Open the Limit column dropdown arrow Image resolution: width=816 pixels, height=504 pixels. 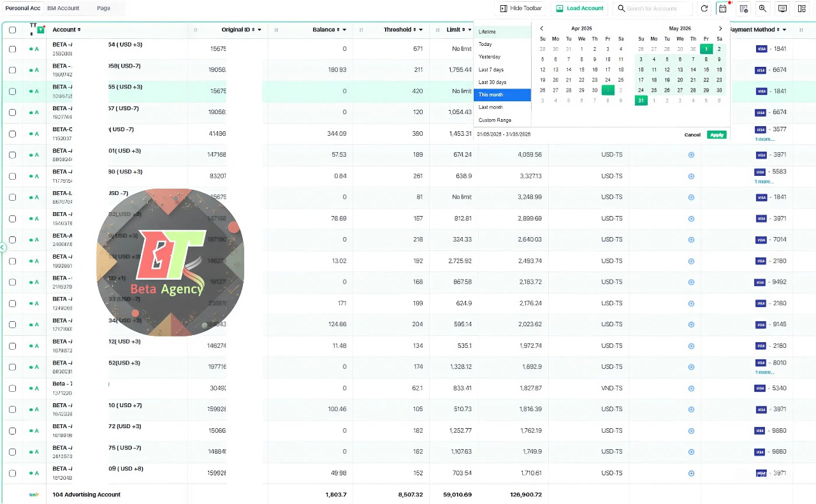pos(469,30)
